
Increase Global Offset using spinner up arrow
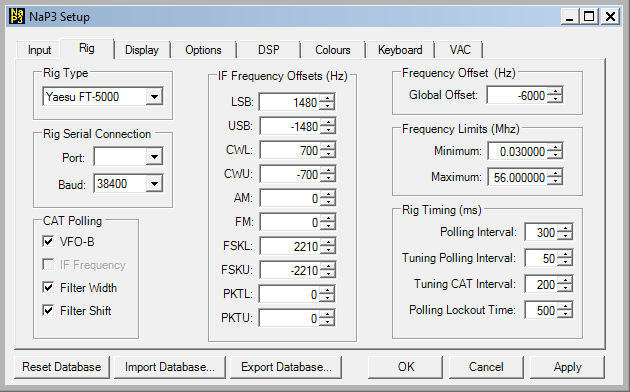pyautogui.click(x=555, y=91)
